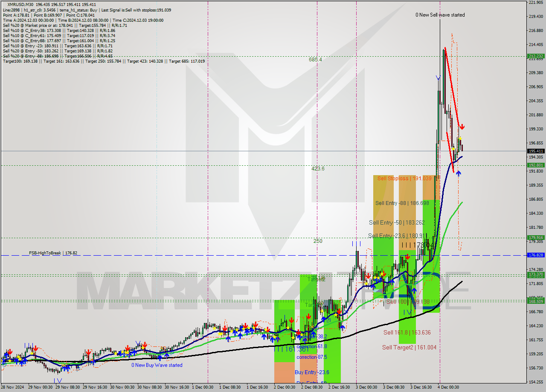This screenshot has height=392, width=546.
Task: Select the 'Last Signal is:Sell with stoploss:191.039' line
Action: click(136, 10)
